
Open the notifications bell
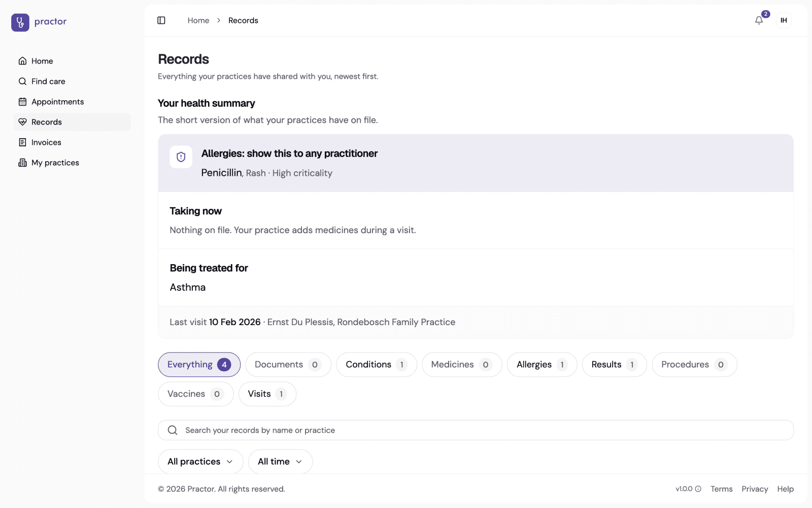point(759,20)
